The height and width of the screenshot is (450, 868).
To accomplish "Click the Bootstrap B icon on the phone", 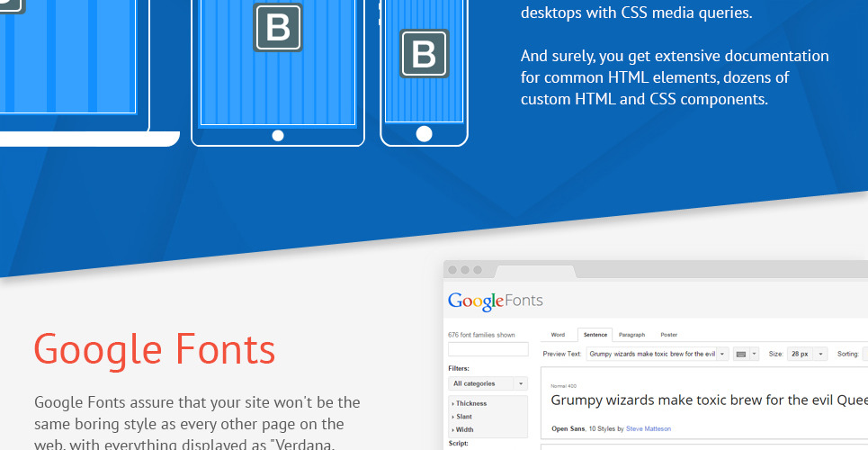I will pos(424,53).
